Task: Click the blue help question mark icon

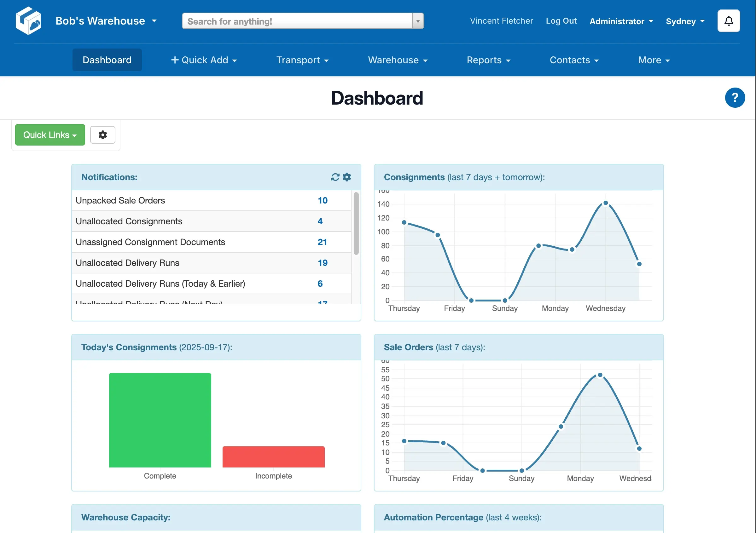Action: coord(734,98)
